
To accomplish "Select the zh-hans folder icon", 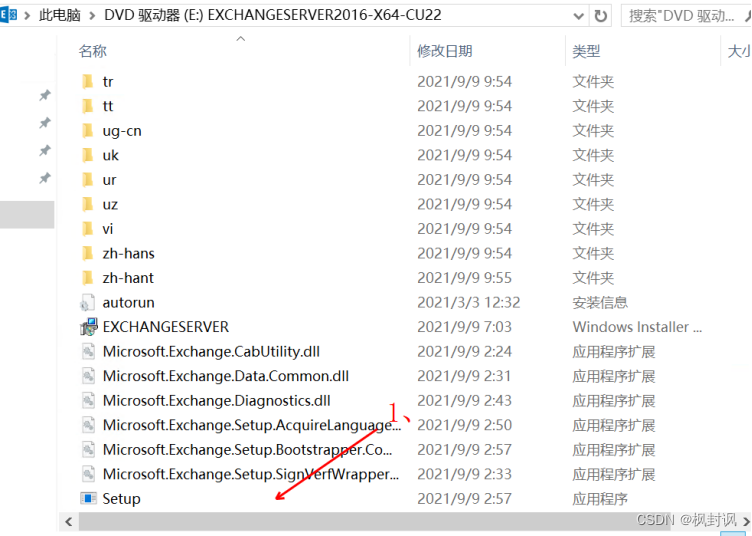I will [88, 253].
